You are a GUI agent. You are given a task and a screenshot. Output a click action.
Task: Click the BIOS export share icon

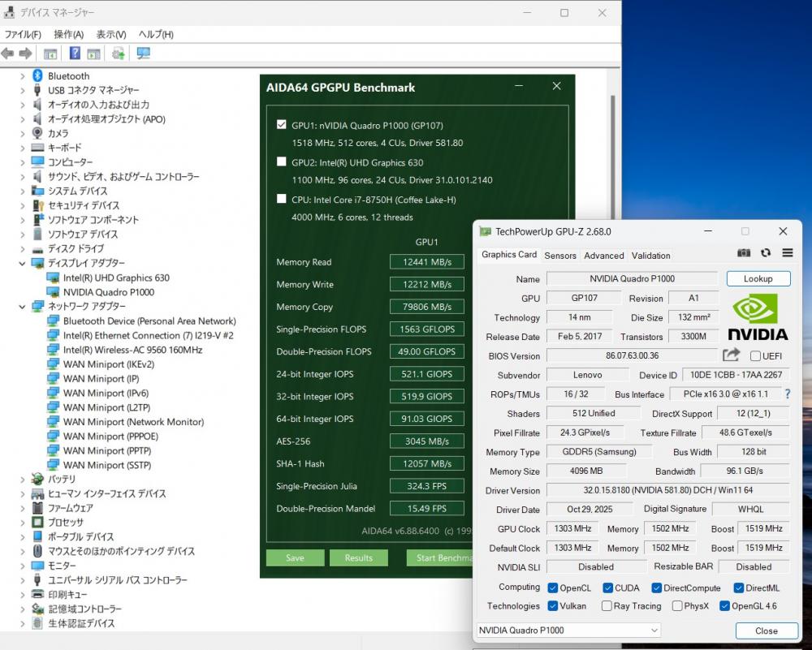pyautogui.click(x=731, y=355)
